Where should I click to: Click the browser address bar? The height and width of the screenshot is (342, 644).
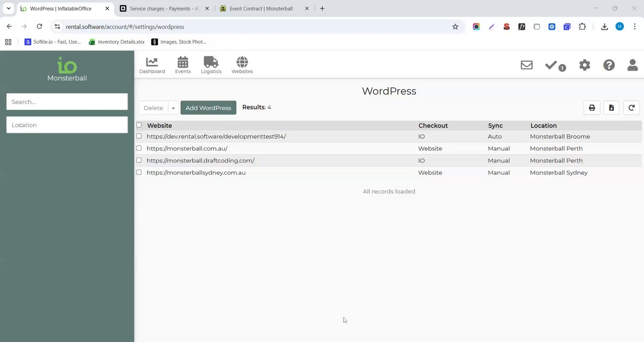[257, 27]
